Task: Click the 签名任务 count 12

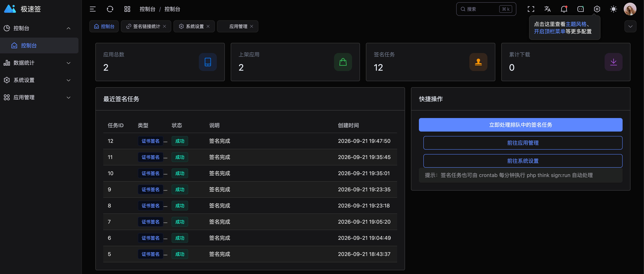Action: (378, 68)
